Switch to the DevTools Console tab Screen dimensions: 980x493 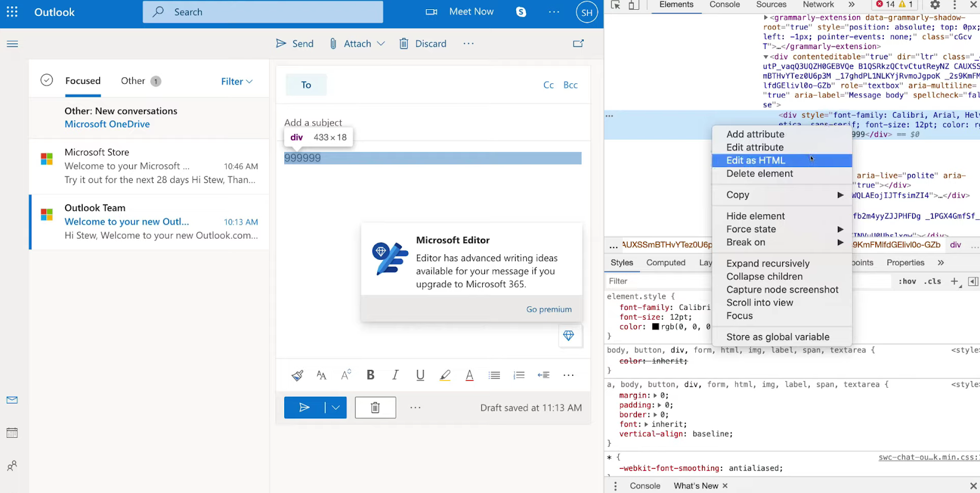click(x=725, y=5)
